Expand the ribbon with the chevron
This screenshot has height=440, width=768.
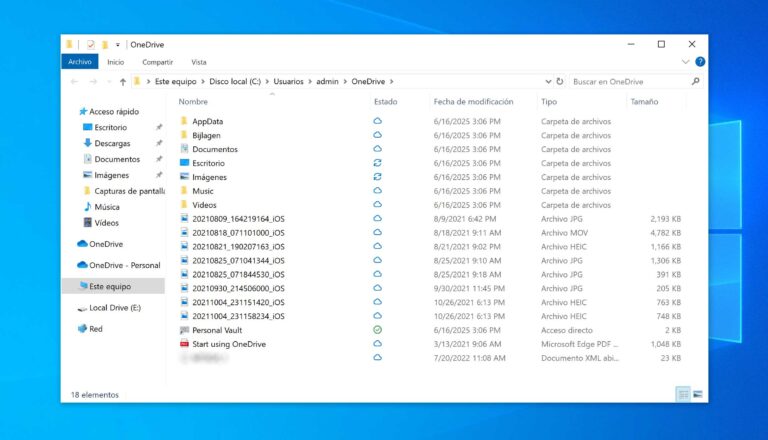685,62
